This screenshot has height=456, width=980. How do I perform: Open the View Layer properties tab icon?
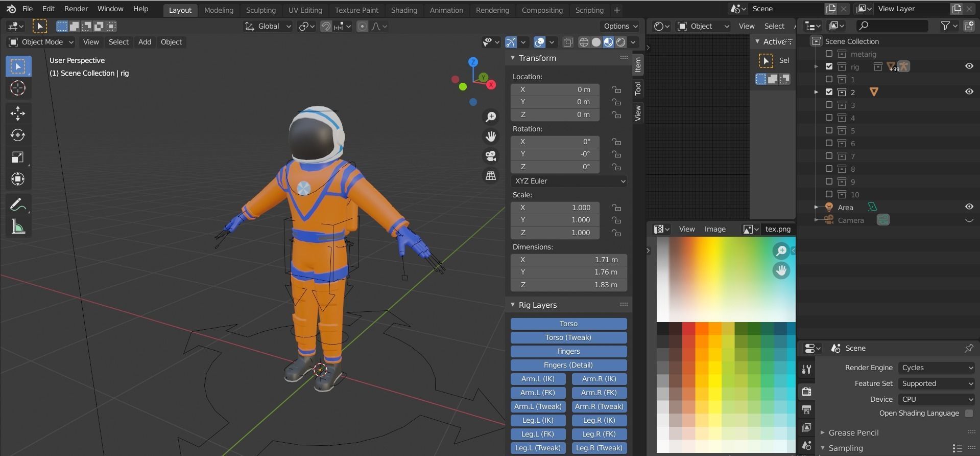(806, 427)
